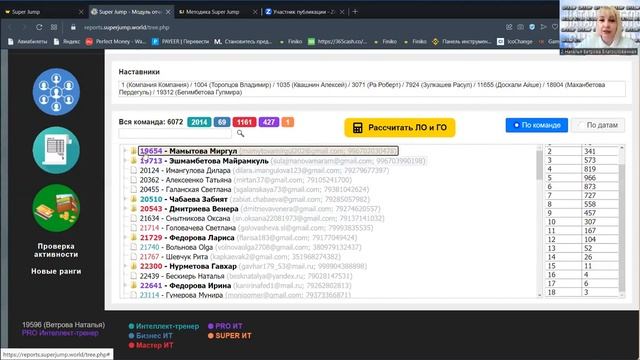Click the shield icon in browser toolbar
This screenshot has width=640, height=360.
point(532,27)
